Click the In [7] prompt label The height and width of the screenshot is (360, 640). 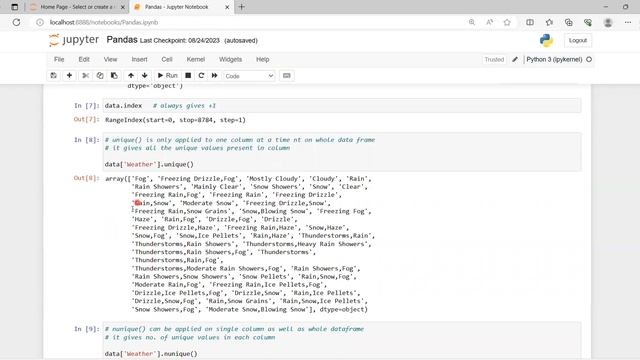point(87,105)
